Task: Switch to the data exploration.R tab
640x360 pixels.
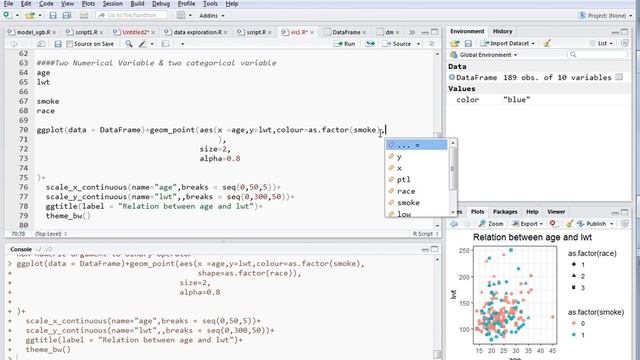Action: (198, 32)
